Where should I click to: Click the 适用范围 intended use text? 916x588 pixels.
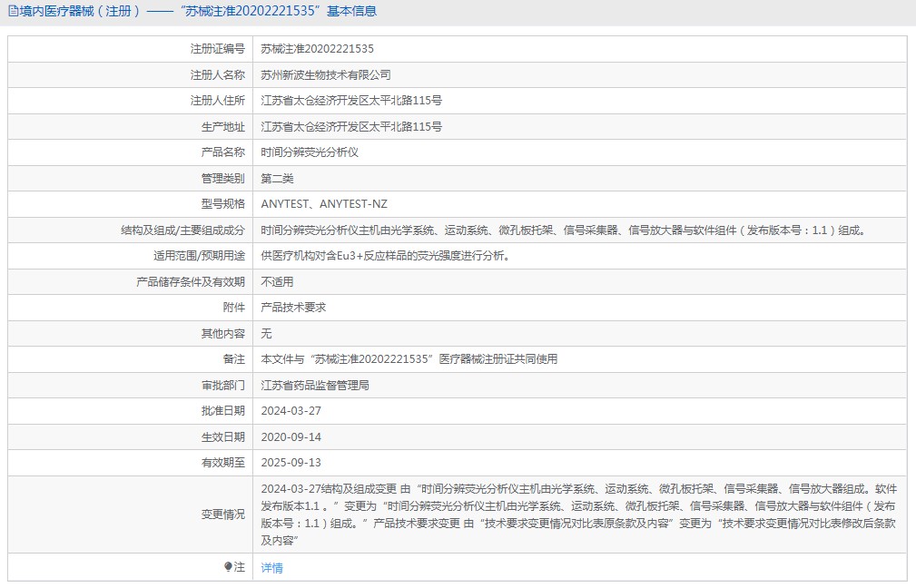(x=386, y=256)
